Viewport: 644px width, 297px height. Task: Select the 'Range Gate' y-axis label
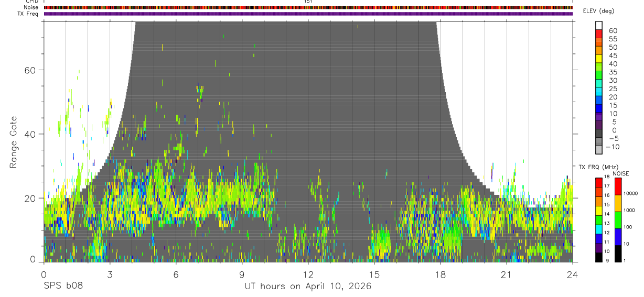pyautogui.click(x=15, y=142)
